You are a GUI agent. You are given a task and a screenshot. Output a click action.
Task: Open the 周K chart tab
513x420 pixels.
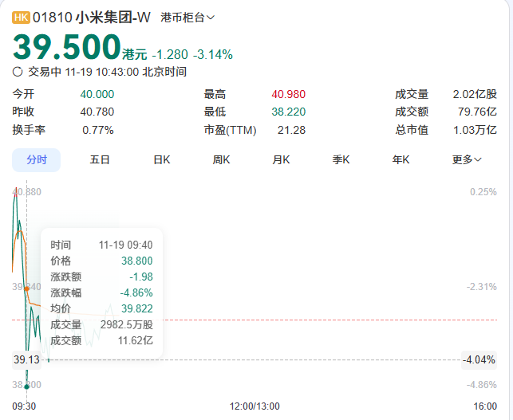[221, 160]
